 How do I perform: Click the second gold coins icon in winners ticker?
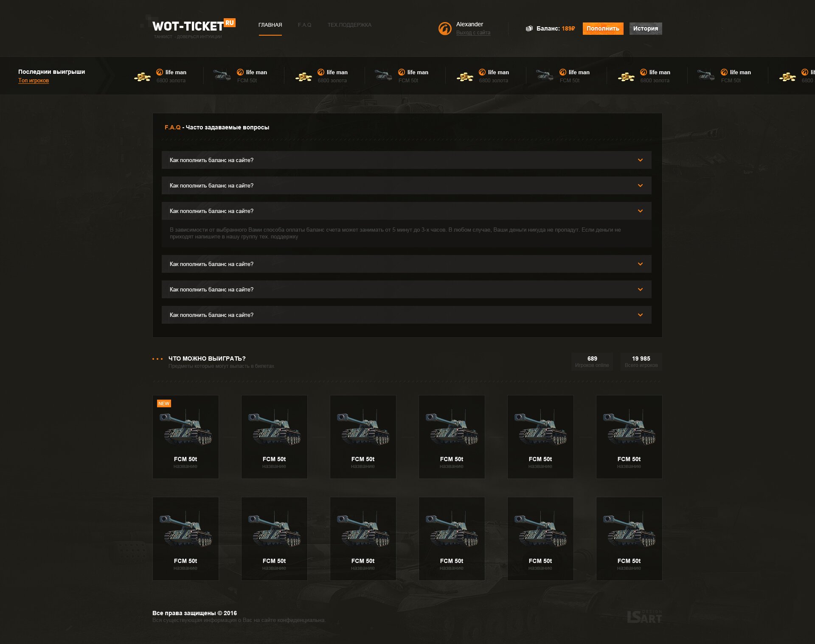304,77
